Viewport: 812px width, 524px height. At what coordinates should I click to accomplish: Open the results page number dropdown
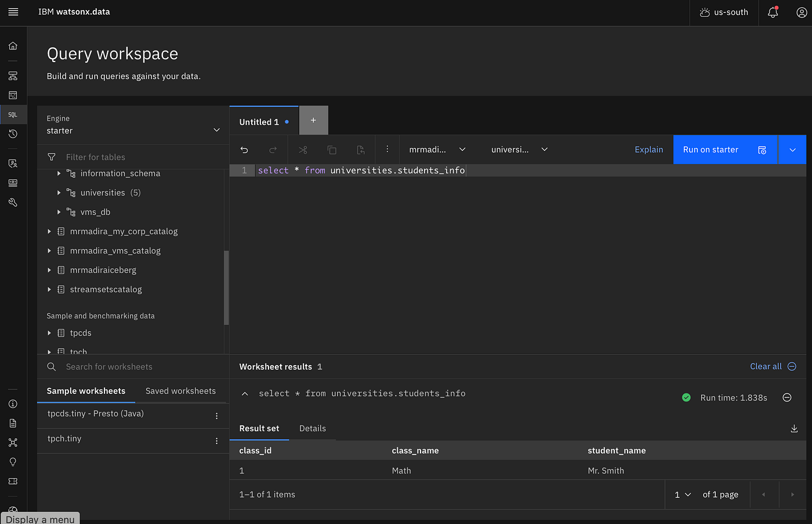[x=683, y=494]
